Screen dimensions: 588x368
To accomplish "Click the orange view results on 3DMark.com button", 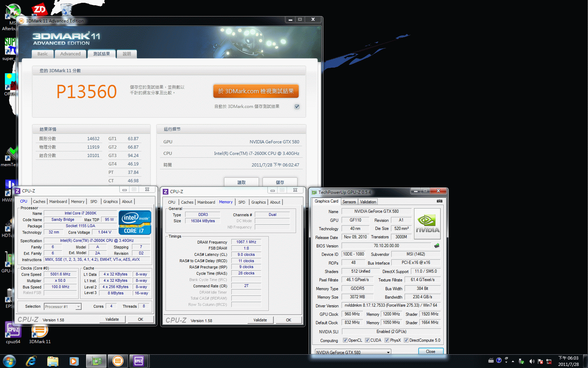I will coord(256,91).
